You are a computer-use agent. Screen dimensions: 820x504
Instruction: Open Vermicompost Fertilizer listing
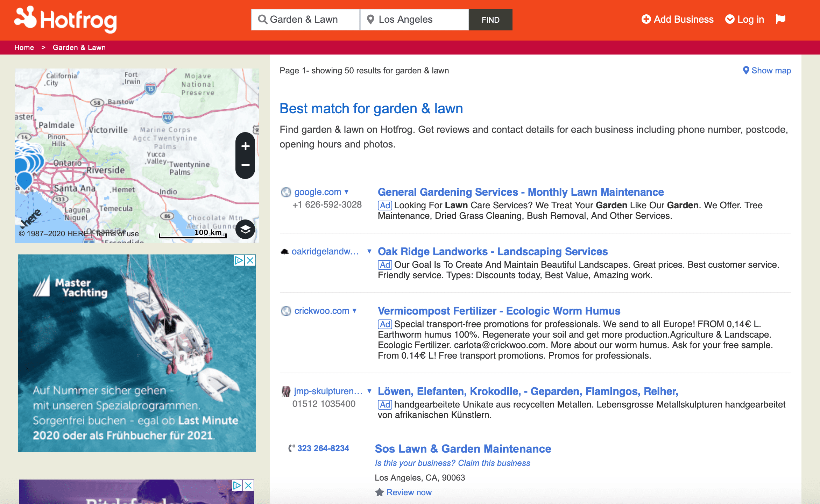pyautogui.click(x=499, y=311)
